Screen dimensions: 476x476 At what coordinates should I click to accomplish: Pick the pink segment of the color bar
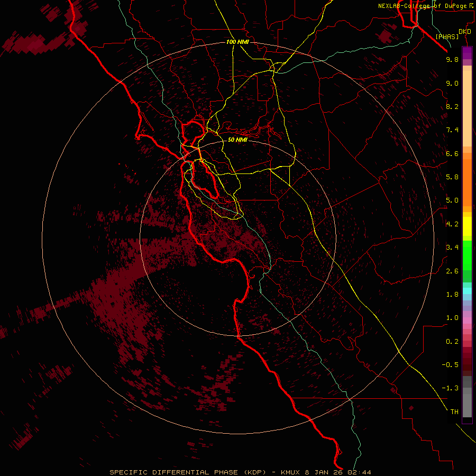click(467, 321)
